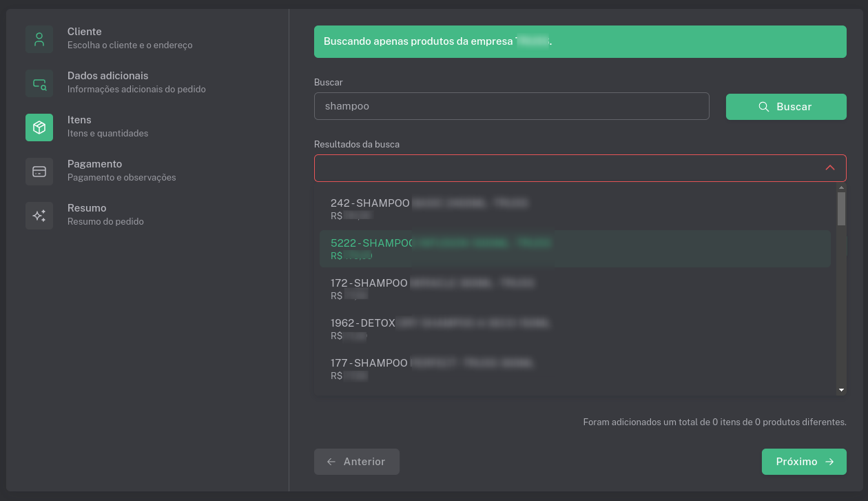Click the Itens box icon
Screen dimensions: 868x501
[x=39, y=127]
